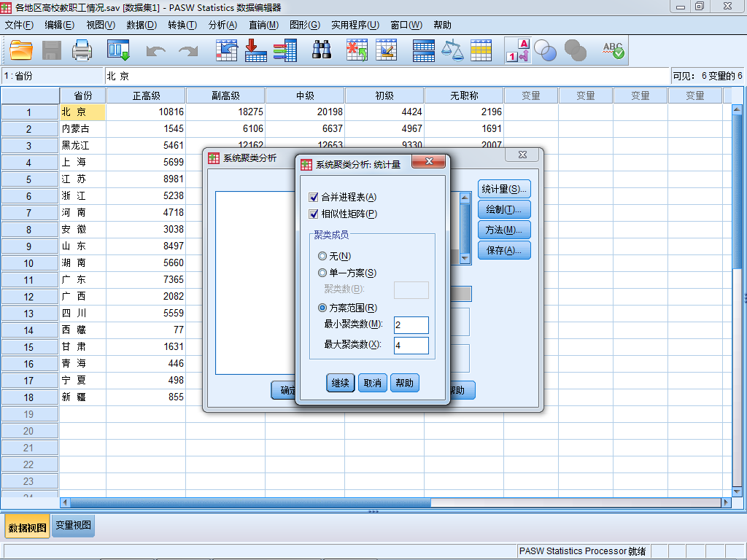Redo the last action arrow

[188, 50]
